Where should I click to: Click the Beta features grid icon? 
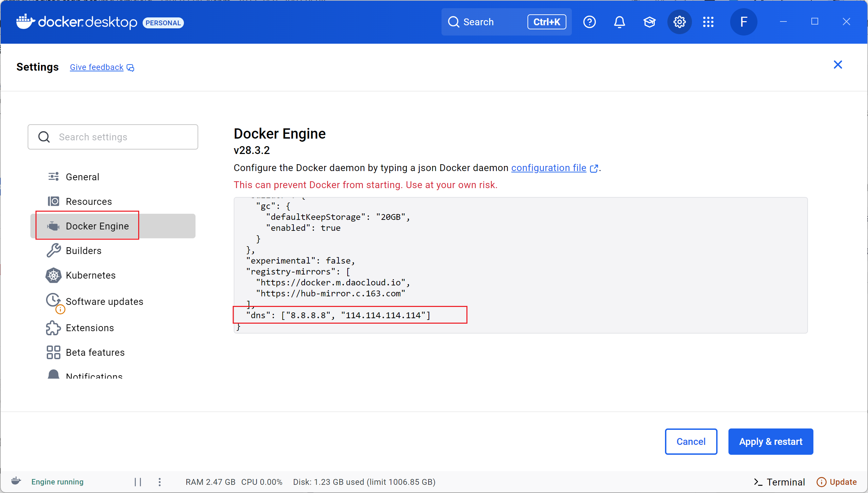pyautogui.click(x=54, y=352)
